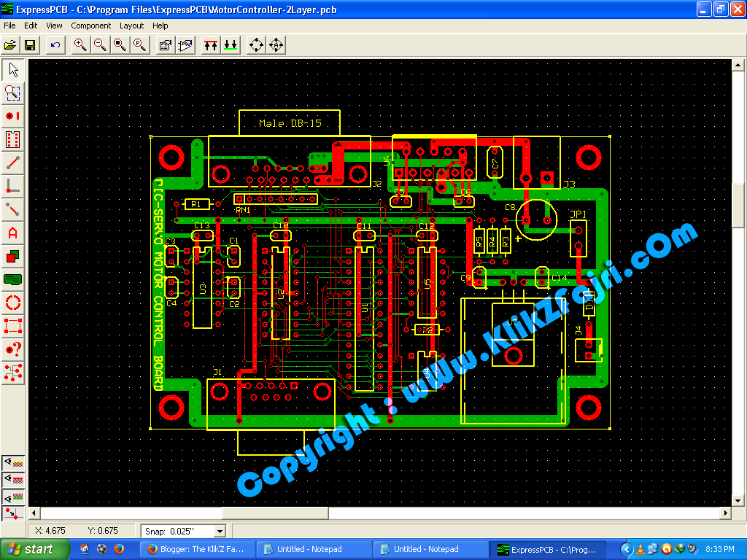Switch to second Untitled - Notepad taskbar button

(x=430, y=550)
